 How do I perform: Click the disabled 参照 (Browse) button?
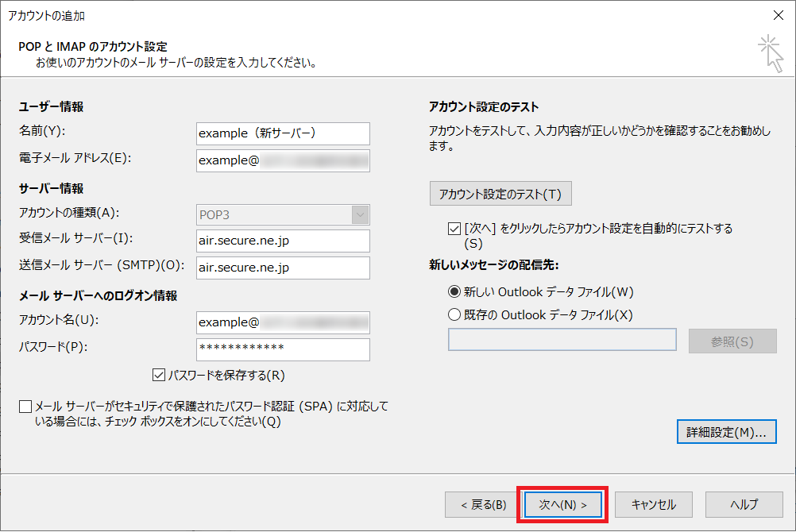tap(732, 341)
